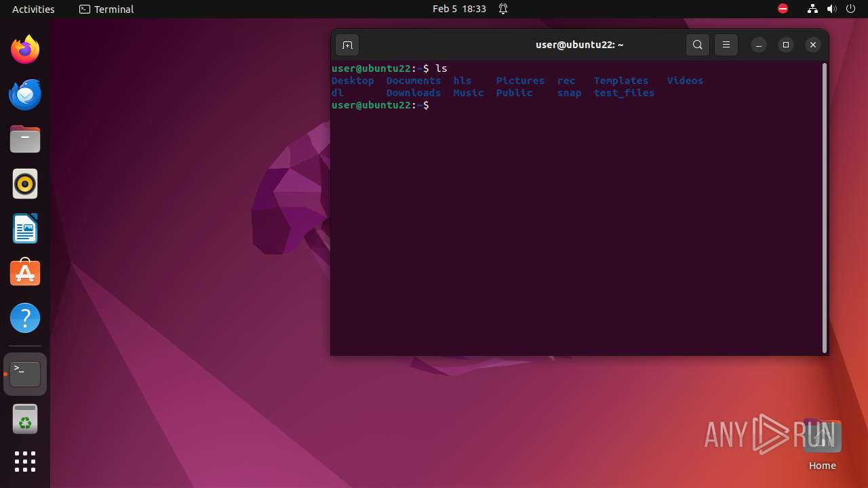Click the power icon in top bar
868x488 pixels.
point(851,9)
